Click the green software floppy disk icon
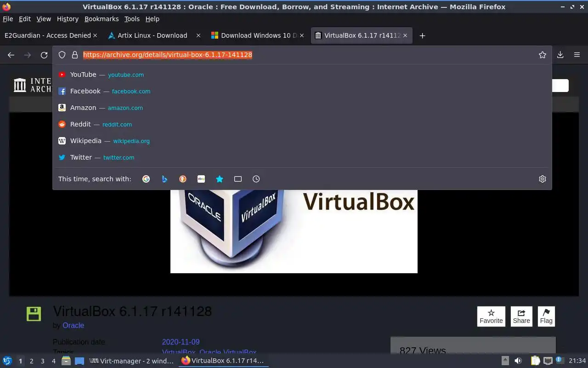588x368 pixels. coord(34,314)
